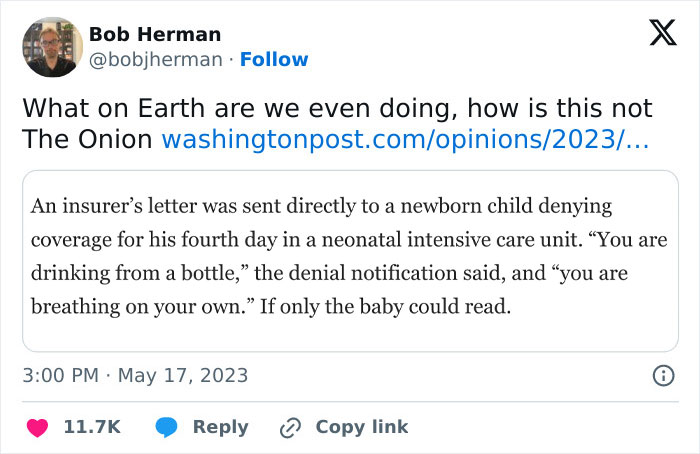The image size is (700, 454).
Task: Click the 11.7K likes count
Action: pos(92,427)
